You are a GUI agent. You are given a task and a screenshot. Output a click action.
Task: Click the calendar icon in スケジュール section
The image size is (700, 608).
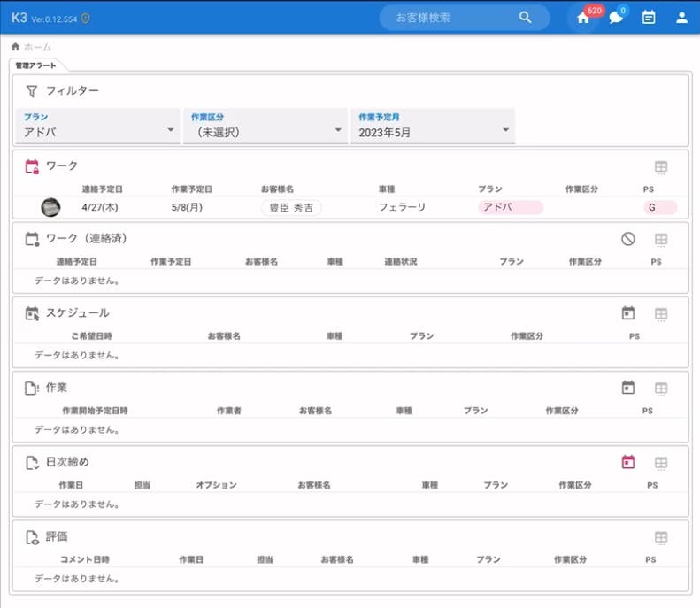coord(628,313)
